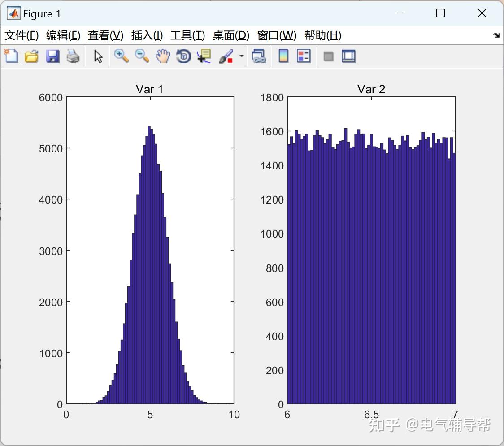Insert Colorbar using toolbar icon
This screenshot has height=446, width=504.
[283, 56]
